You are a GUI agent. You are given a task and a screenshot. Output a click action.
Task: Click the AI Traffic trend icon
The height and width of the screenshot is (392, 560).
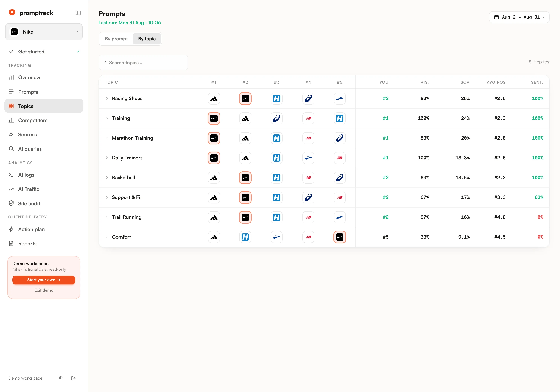[x=11, y=189]
